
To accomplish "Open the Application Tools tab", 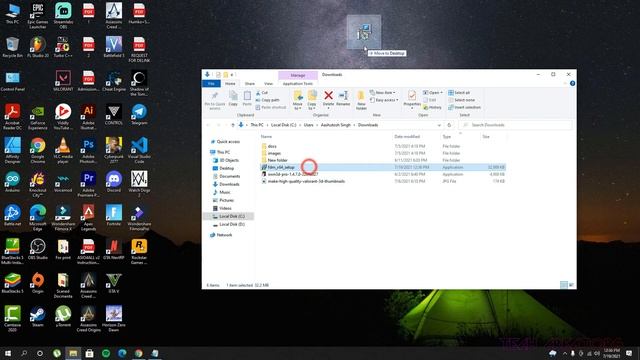I will coord(298,83).
